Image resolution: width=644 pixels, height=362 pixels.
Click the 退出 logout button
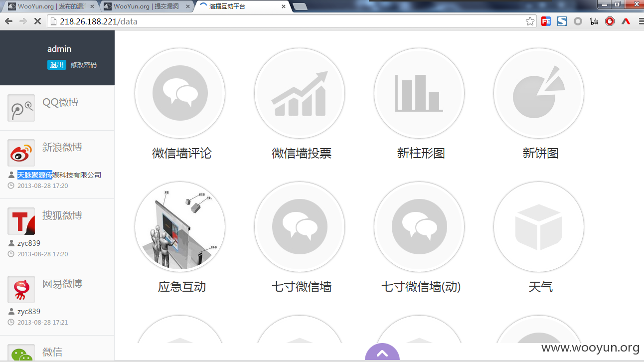pos(57,65)
